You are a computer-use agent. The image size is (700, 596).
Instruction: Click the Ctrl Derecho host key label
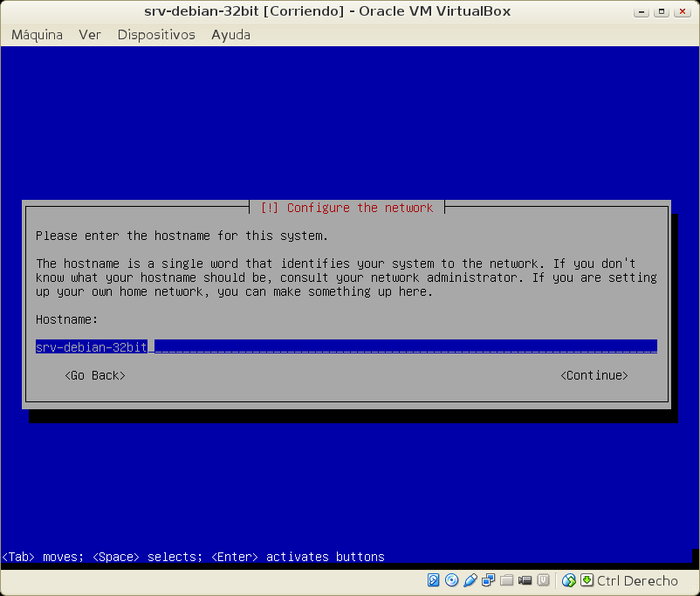(x=637, y=580)
